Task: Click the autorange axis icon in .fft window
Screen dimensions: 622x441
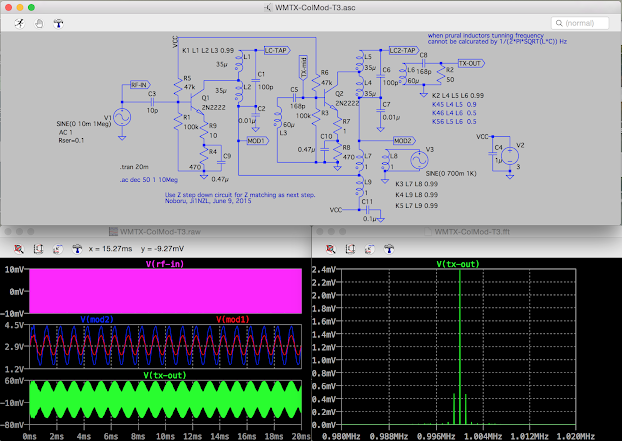Action: point(350,249)
